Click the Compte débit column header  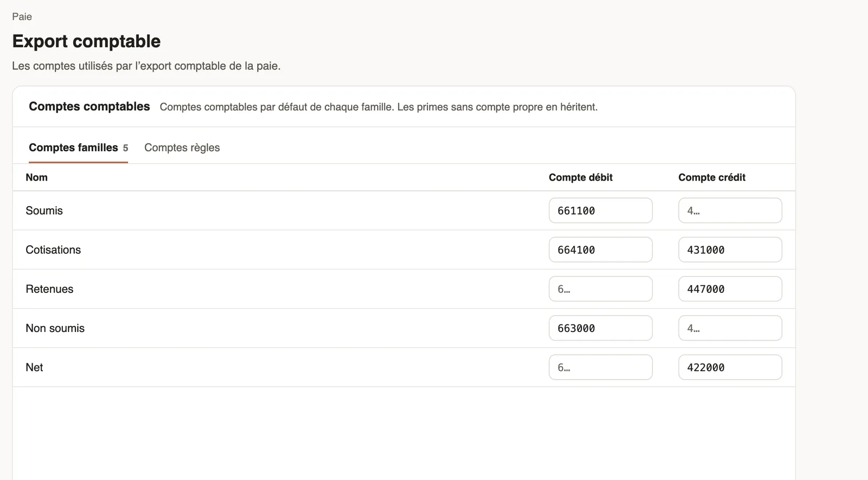coord(580,177)
